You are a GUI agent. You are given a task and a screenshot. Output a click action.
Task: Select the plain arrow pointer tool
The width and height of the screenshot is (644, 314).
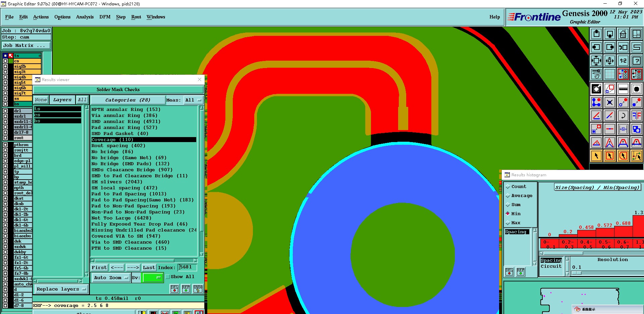click(596, 156)
